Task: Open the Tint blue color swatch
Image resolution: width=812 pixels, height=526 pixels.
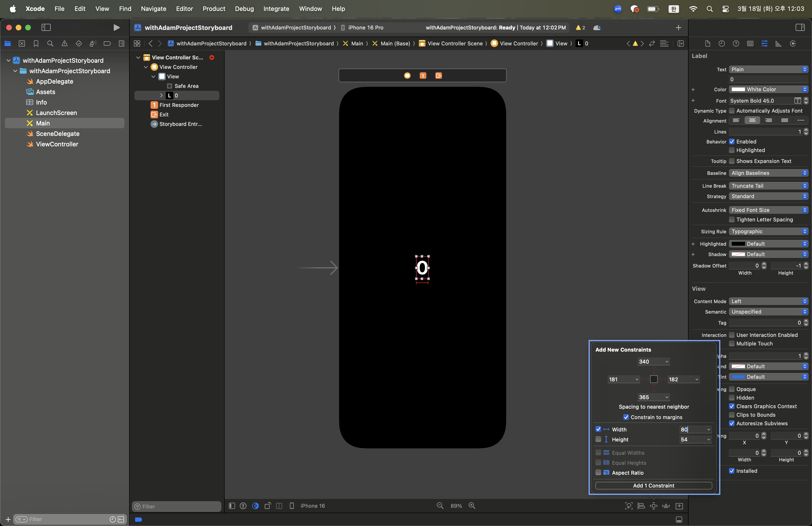Action: coord(738,377)
